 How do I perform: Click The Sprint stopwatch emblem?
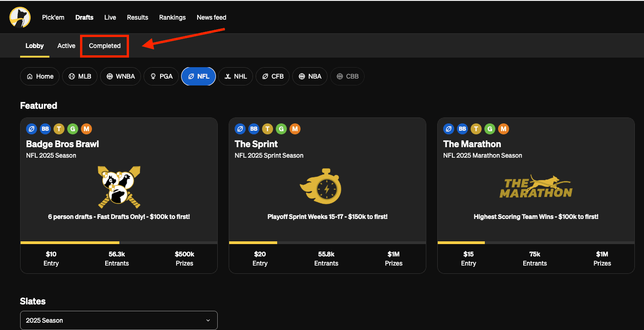coord(322,186)
